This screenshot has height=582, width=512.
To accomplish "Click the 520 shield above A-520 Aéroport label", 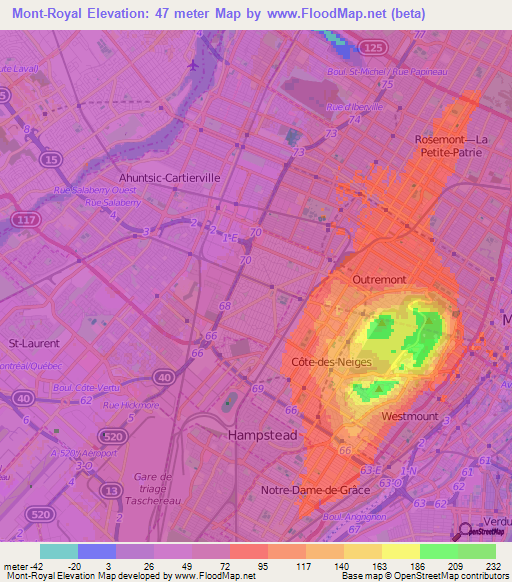I will (x=113, y=436).
